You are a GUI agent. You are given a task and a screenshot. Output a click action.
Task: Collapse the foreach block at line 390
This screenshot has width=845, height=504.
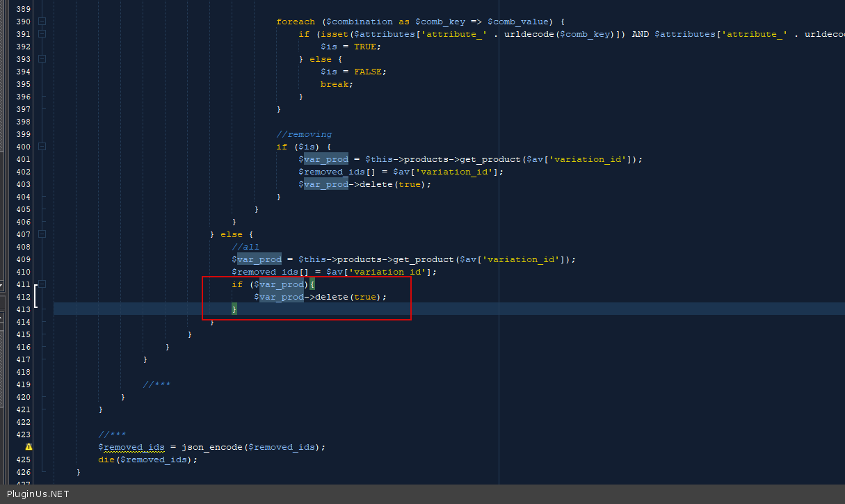click(x=42, y=22)
